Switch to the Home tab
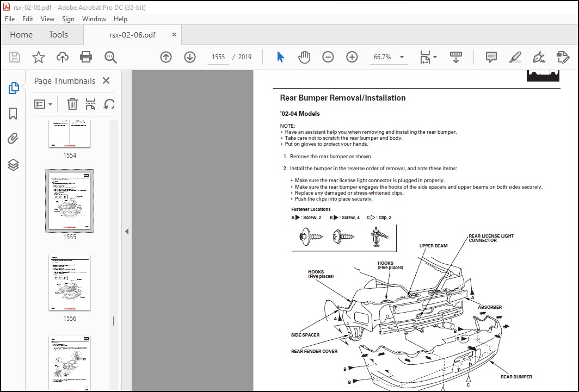The image size is (579, 392). [x=21, y=35]
